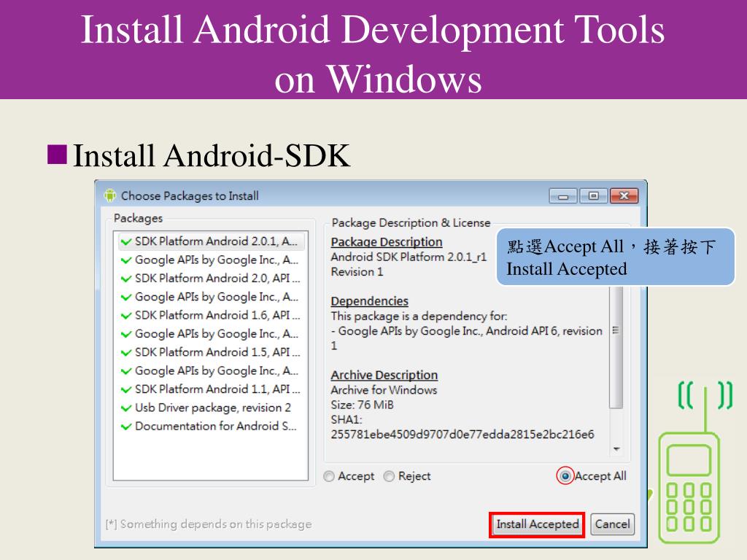This screenshot has height=560, width=747.
Task: Click the Install Accepted button
Action: 537,525
